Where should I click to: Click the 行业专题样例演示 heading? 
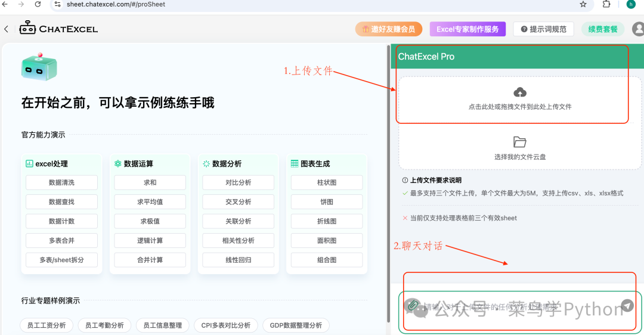[x=51, y=300]
